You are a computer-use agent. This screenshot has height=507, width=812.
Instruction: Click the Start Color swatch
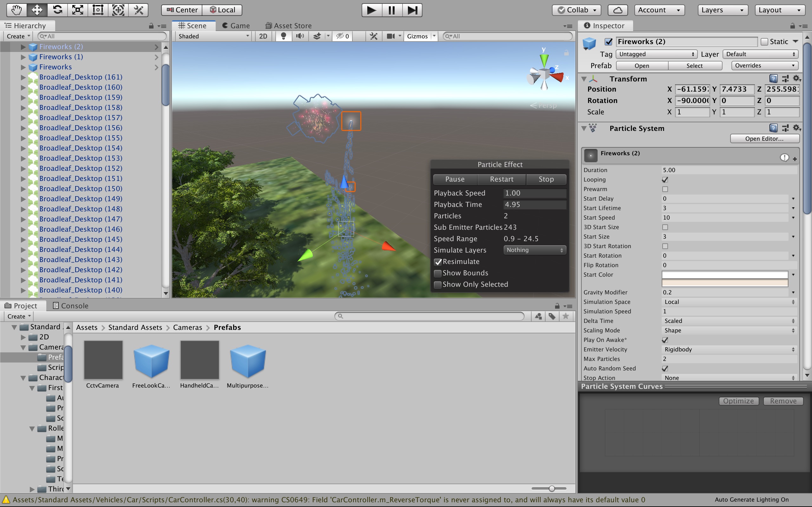pyautogui.click(x=724, y=275)
